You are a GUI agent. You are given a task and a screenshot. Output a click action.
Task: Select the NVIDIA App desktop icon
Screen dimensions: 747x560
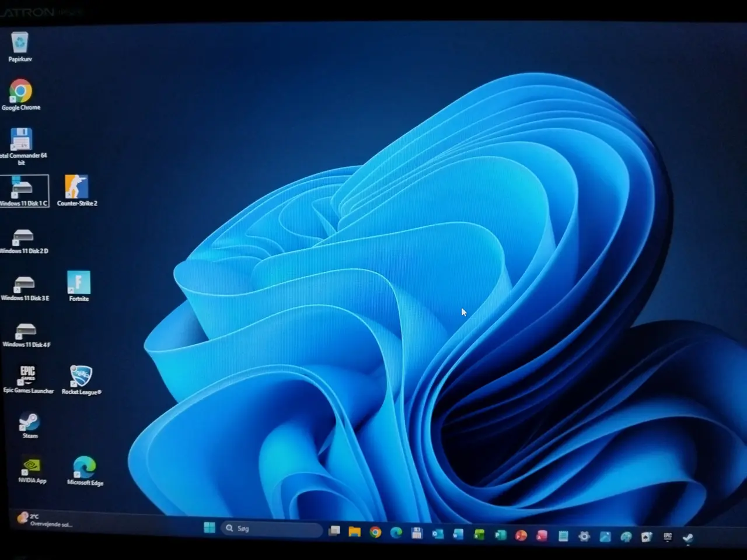32,470
